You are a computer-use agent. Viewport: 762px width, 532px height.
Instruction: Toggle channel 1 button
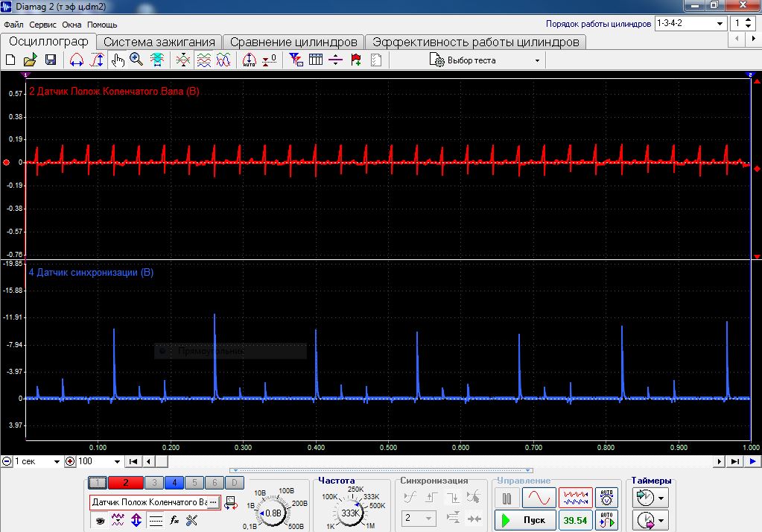97,482
